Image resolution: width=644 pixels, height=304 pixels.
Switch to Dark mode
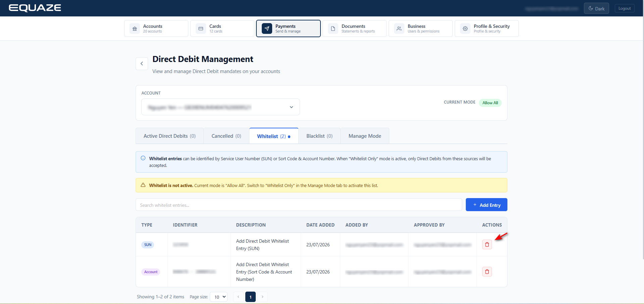point(596,8)
